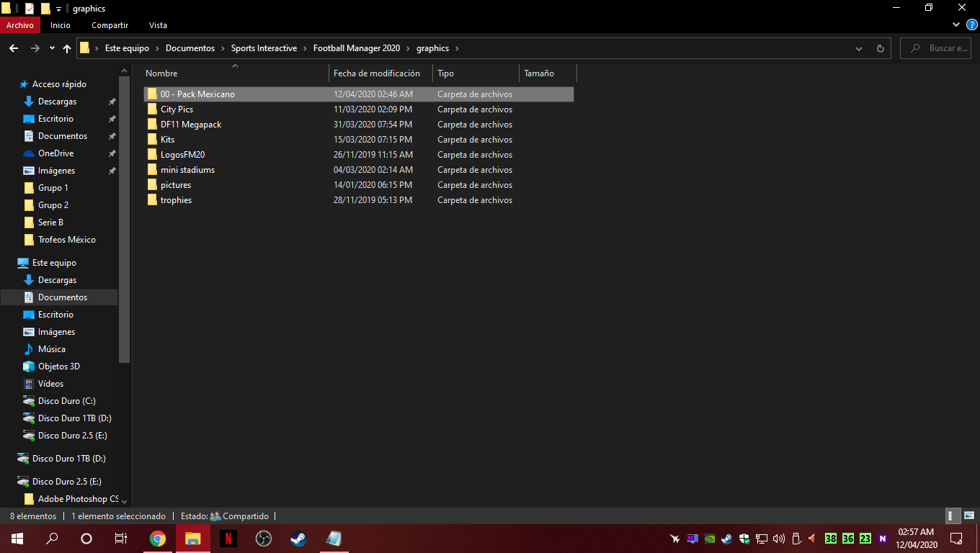980x553 pixels.
Task: Select Este equipo in sidebar
Action: tap(54, 263)
